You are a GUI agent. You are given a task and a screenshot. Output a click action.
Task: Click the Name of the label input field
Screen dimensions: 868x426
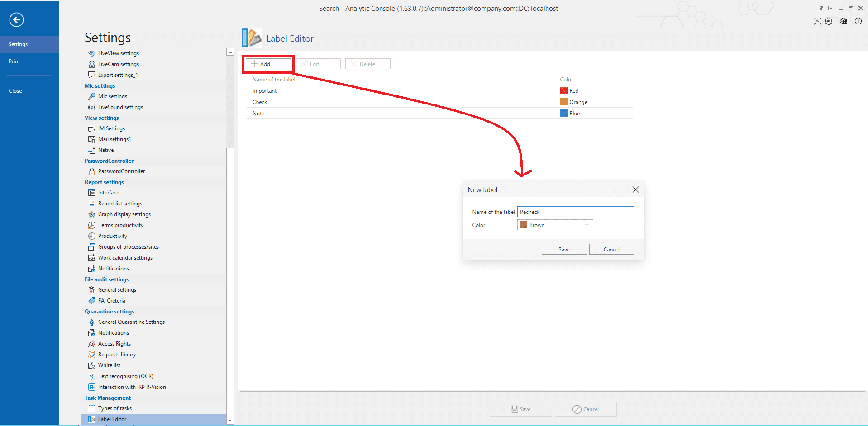pos(576,212)
